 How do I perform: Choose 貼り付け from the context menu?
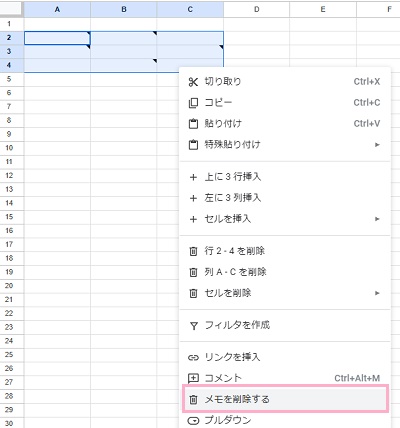coord(285,124)
